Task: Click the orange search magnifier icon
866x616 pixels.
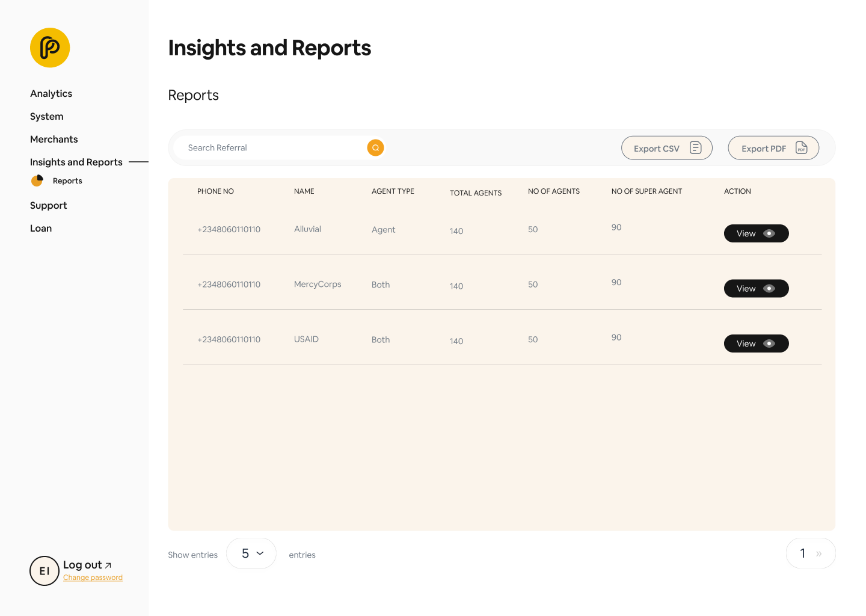Action: tap(375, 147)
